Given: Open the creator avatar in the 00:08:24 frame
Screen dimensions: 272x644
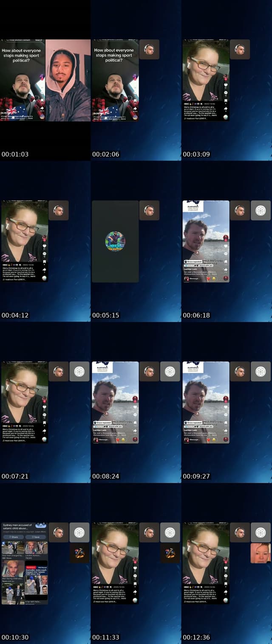Looking at the screenshot, I should point(135,399).
